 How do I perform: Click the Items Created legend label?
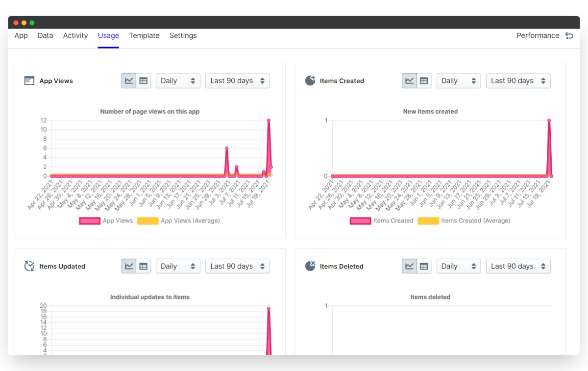(x=393, y=221)
